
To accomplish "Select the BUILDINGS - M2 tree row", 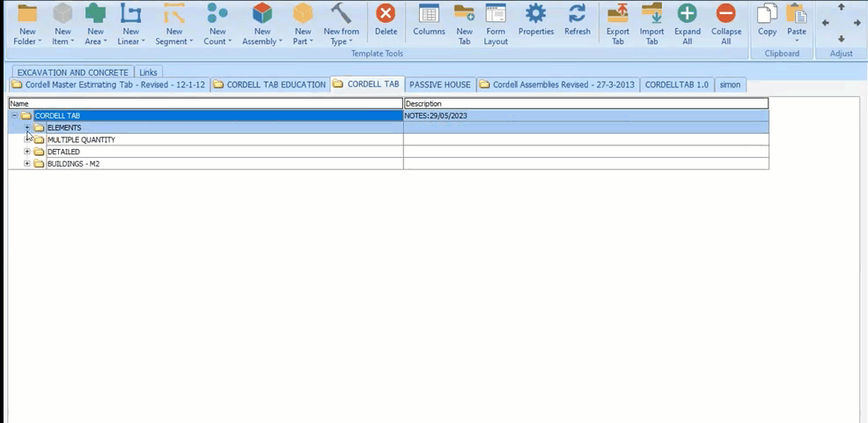I will click(x=388, y=164).
